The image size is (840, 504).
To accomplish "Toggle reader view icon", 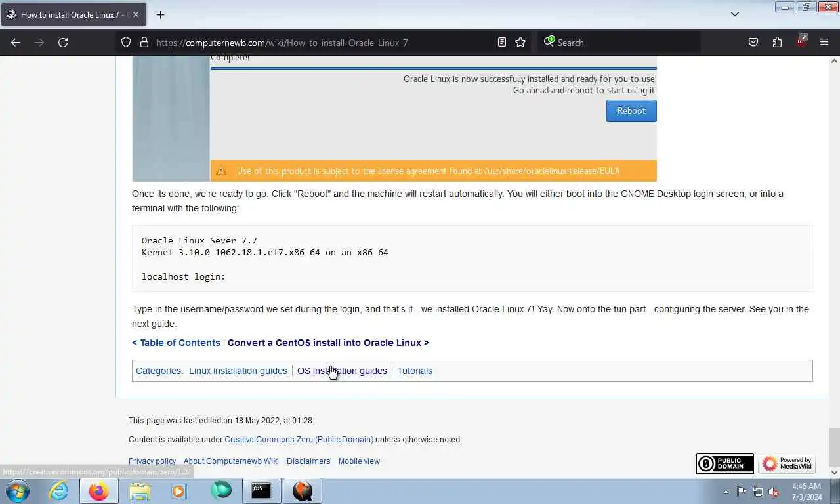I will pyautogui.click(x=502, y=42).
